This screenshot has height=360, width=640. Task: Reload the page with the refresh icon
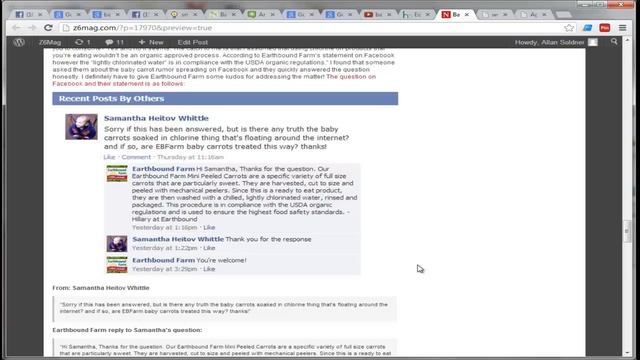[x=48, y=28]
